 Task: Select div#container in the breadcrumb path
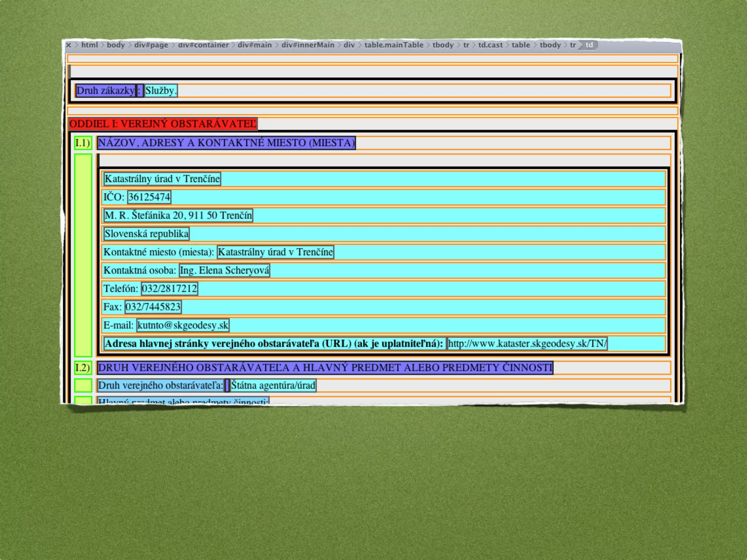pos(203,45)
